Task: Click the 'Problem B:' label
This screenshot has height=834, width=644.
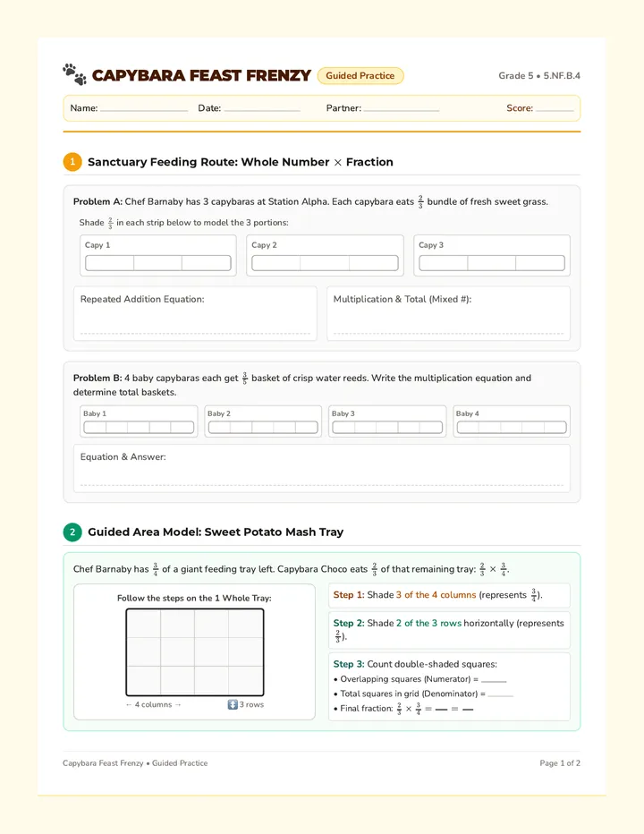Action: coord(97,379)
